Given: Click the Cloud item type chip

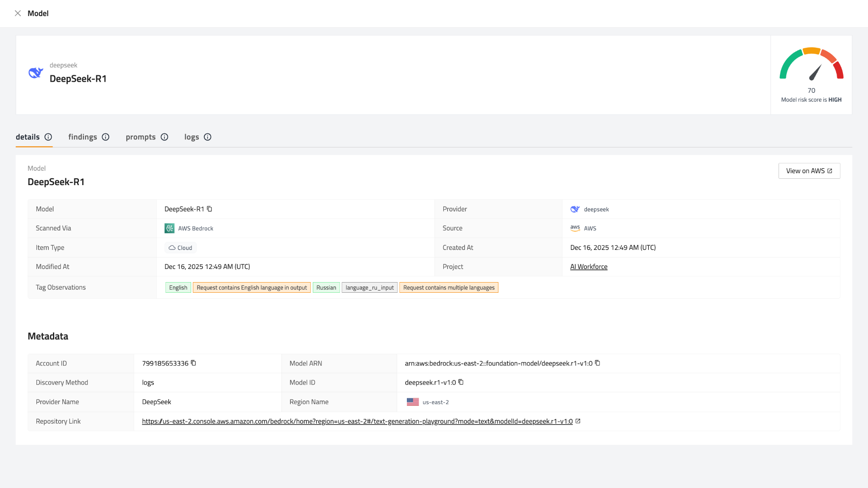Looking at the screenshot, I should point(181,248).
